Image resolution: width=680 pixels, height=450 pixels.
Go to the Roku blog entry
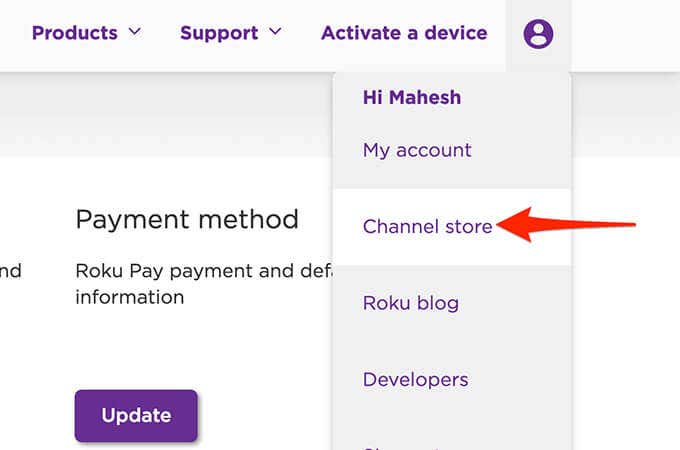click(410, 303)
